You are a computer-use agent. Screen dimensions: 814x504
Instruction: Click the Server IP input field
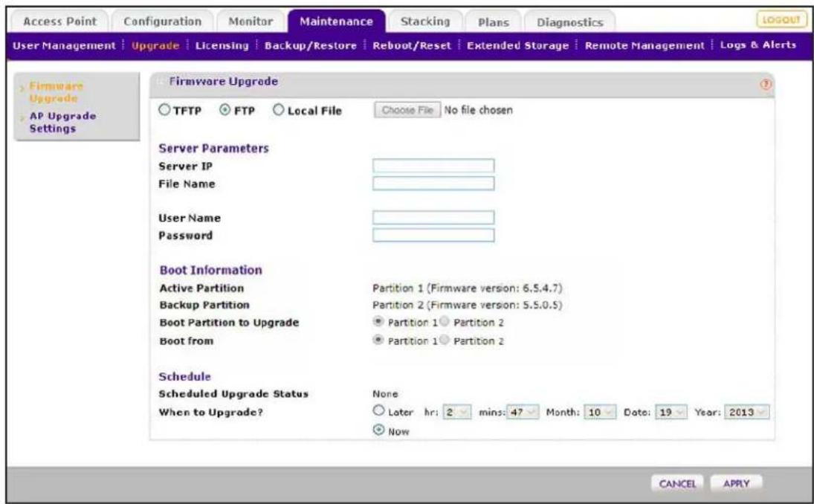point(433,166)
